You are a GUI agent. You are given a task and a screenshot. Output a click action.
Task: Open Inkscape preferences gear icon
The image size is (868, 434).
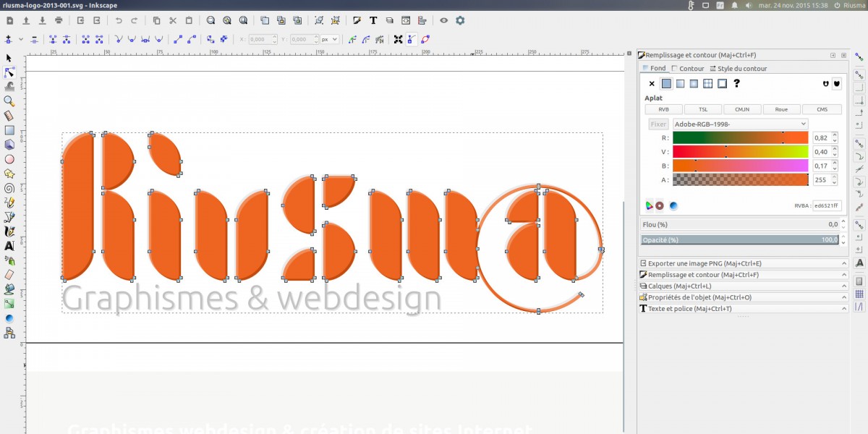(x=460, y=21)
